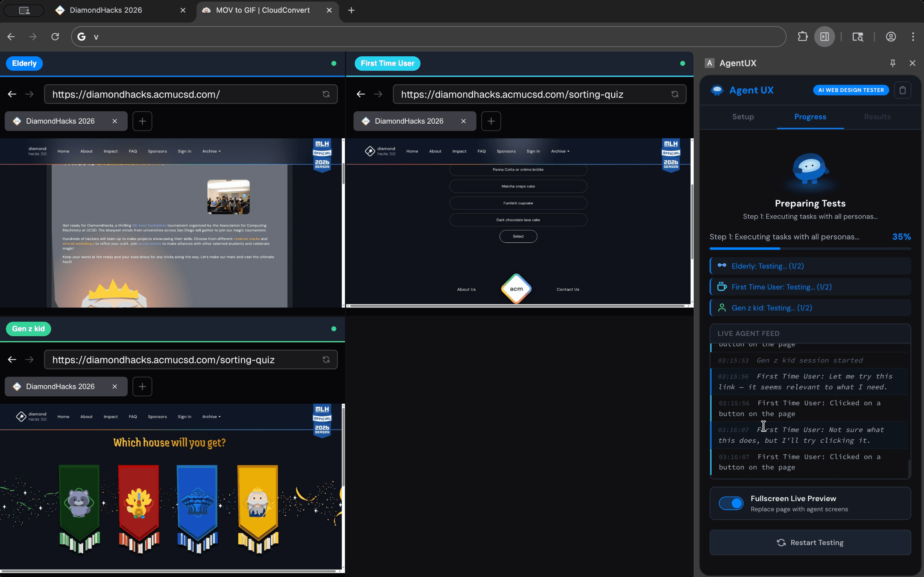Open Archive dropdown in First Time User pane

[560, 151]
